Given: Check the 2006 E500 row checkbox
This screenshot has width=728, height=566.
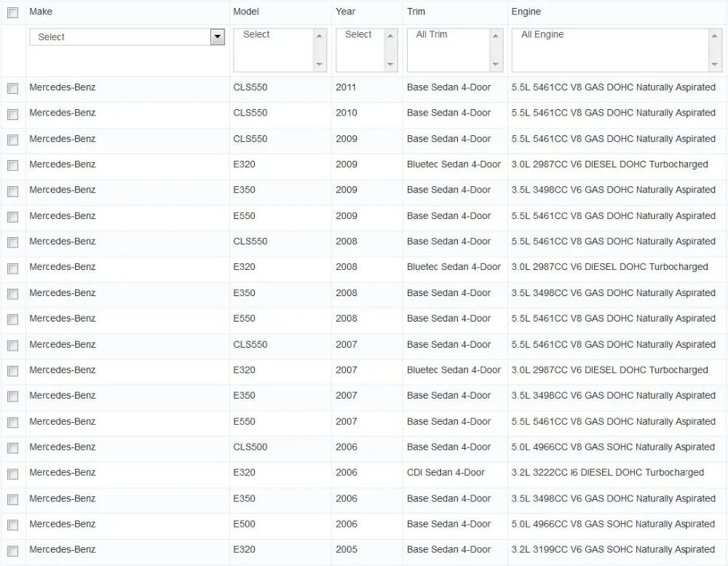Looking at the screenshot, I should click(x=13, y=525).
